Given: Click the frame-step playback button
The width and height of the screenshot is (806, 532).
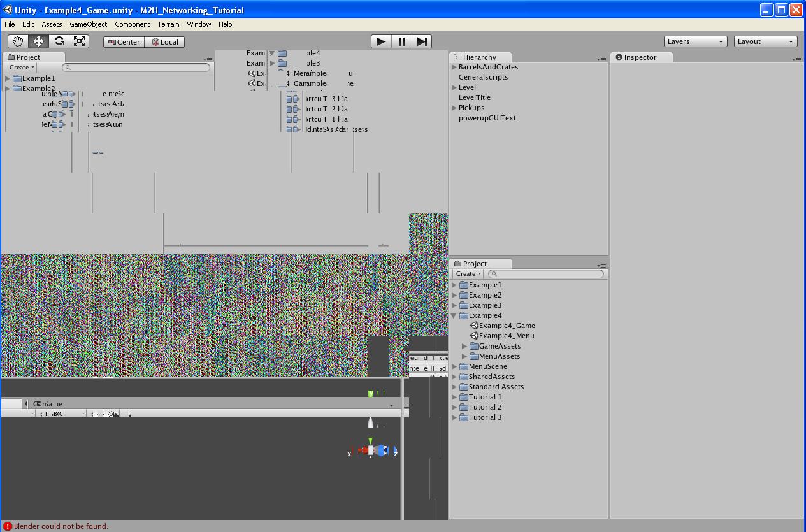Looking at the screenshot, I should coord(422,41).
